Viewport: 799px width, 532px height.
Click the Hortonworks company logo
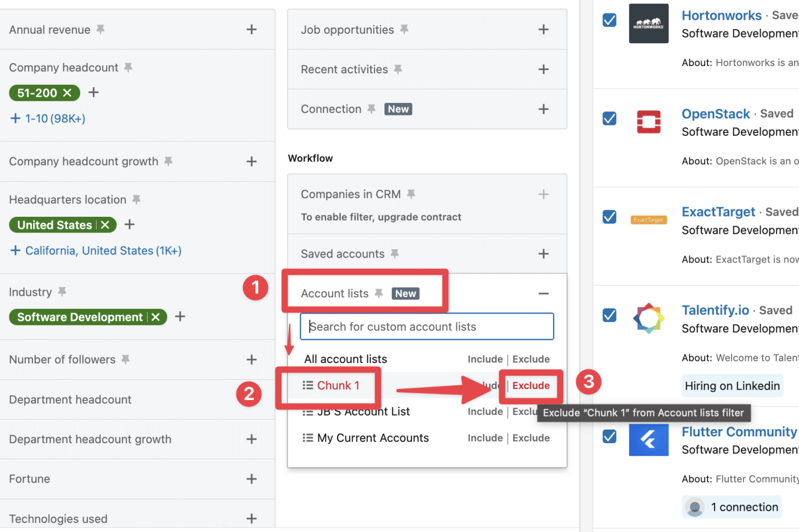click(x=649, y=23)
